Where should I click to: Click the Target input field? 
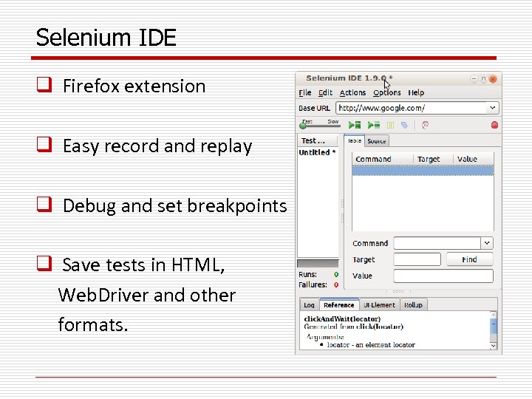point(417,259)
